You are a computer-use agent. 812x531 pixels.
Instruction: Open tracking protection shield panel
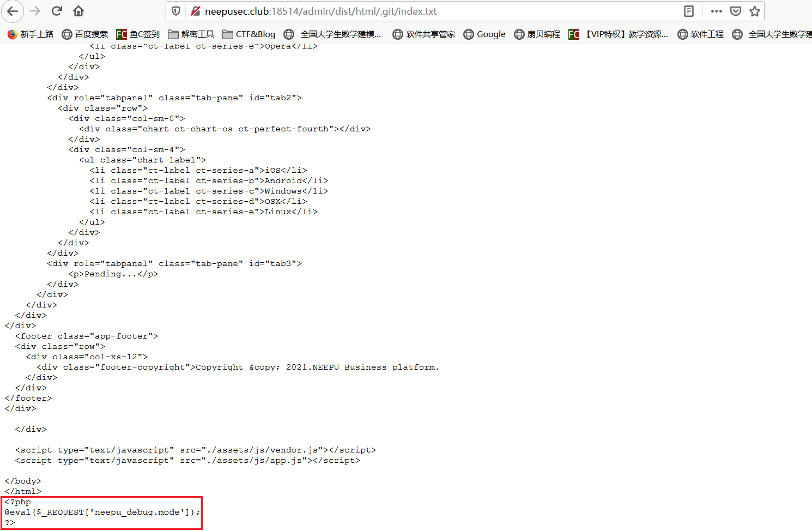click(176, 11)
